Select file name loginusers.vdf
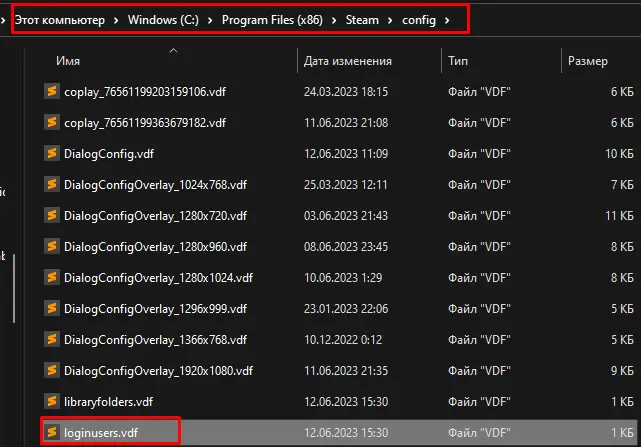Screen dimensions: 641x447 click(101, 433)
